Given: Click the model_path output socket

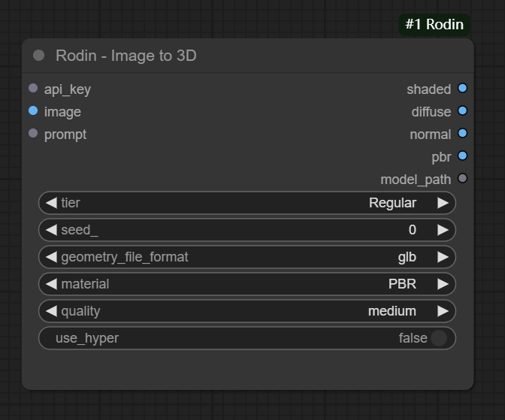Looking at the screenshot, I should (x=462, y=178).
